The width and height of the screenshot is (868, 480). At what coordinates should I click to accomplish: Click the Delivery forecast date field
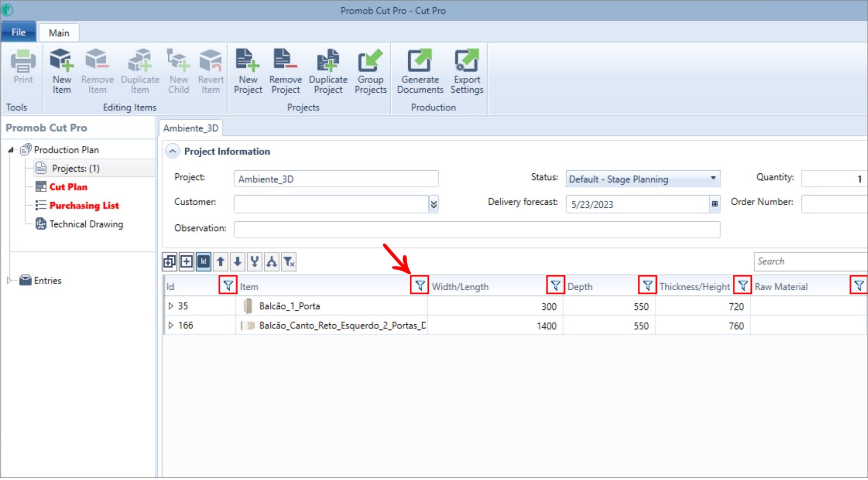point(638,205)
